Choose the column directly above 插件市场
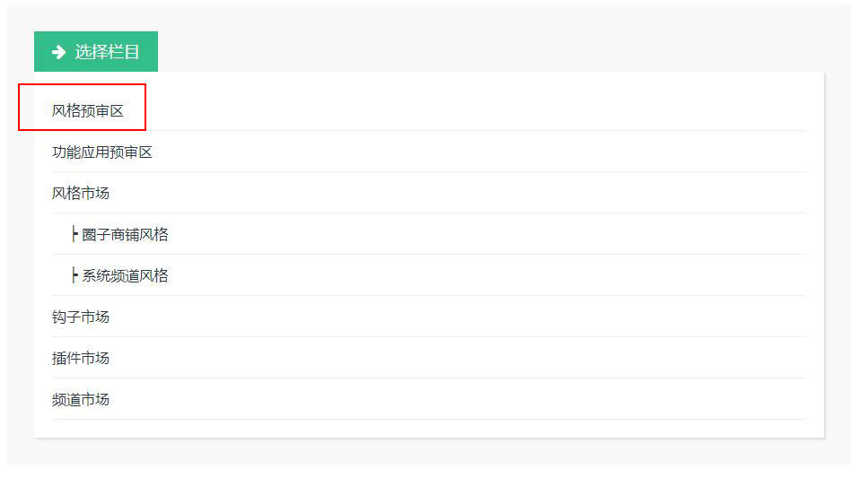The height and width of the screenshot is (478, 868). point(81,317)
